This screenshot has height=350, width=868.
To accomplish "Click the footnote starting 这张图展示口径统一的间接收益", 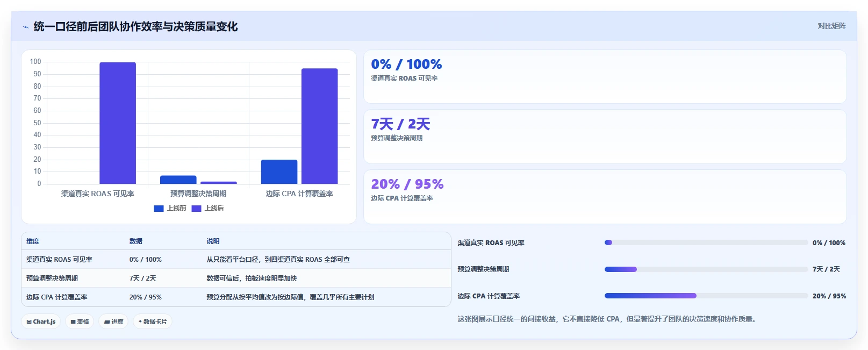I will [x=608, y=319].
